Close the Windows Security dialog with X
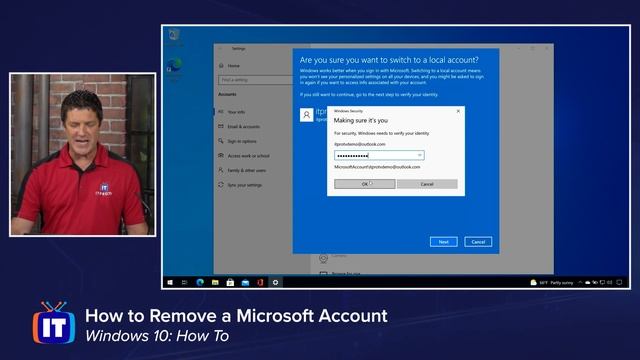The width and height of the screenshot is (640, 360). pyautogui.click(x=458, y=111)
